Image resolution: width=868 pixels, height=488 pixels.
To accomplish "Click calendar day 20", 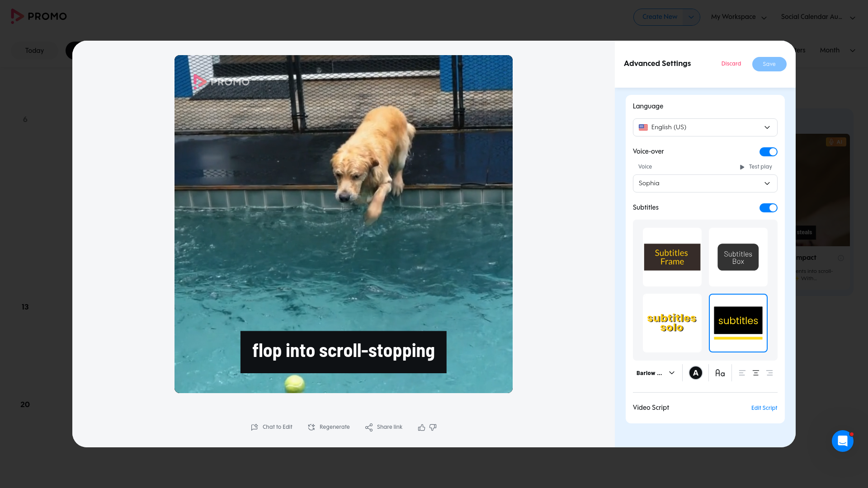I will 25,405.
